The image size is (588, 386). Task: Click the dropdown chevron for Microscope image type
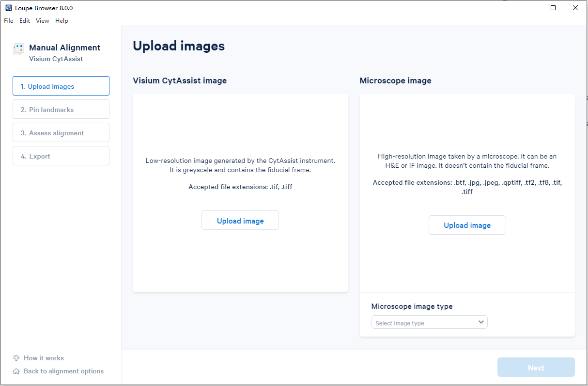coord(481,322)
